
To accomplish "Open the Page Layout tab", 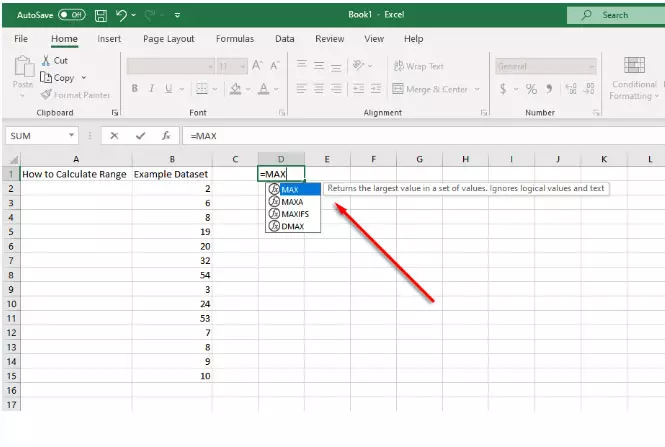I will pyautogui.click(x=168, y=39).
